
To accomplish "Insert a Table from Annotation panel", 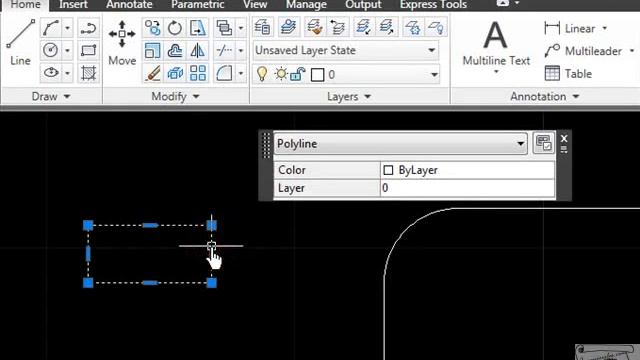I will [568, 73].
